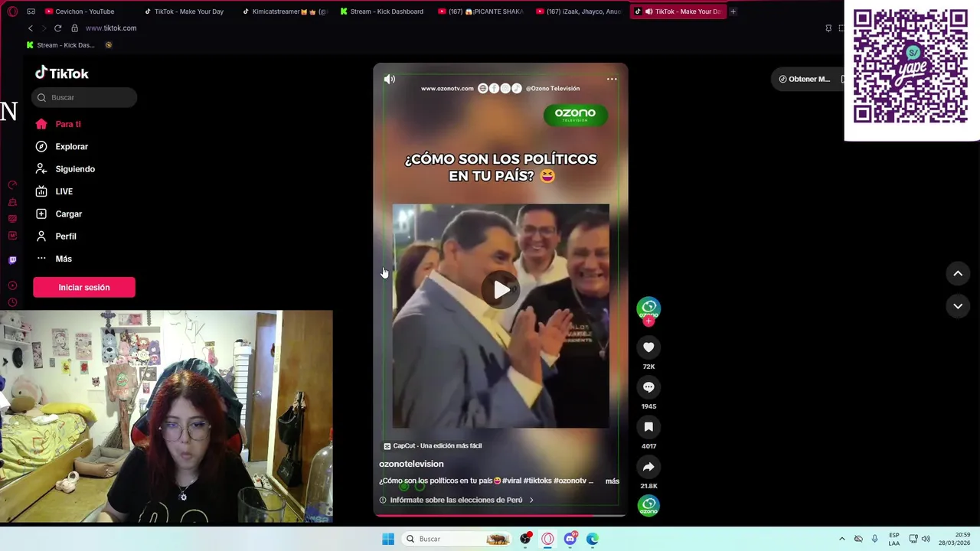Go to the previous video arrow
The image size is (980, 551).
pyautogui.click(x=958, y=273)
